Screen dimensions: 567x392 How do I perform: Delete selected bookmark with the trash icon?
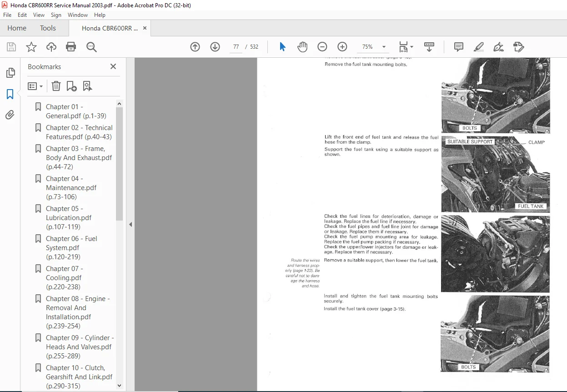(56, 86)
